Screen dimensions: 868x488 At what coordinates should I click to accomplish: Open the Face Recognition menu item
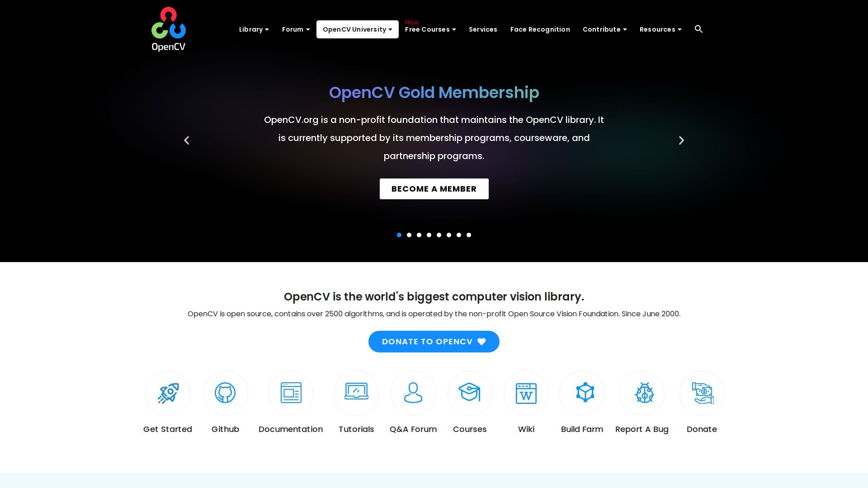click(540, 29)
